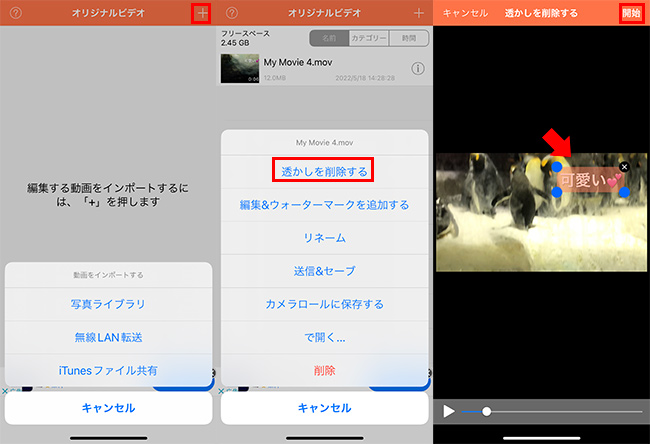Select 透かしを削除する option
This screenshot has width=650, height=444.
325,171
